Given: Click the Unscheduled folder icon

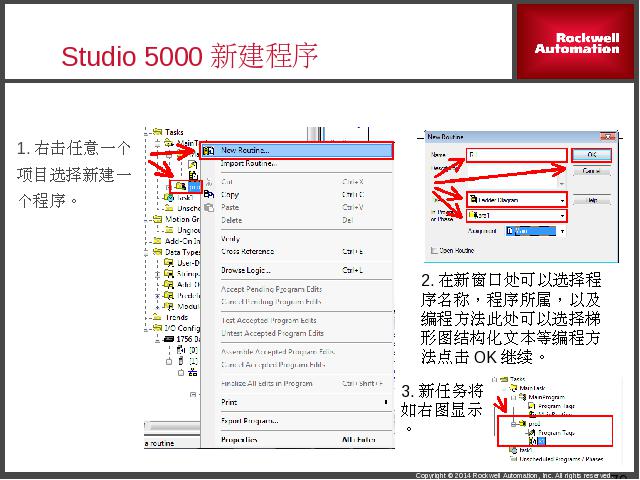Looking at the screenshot, I should click(169, 208).
